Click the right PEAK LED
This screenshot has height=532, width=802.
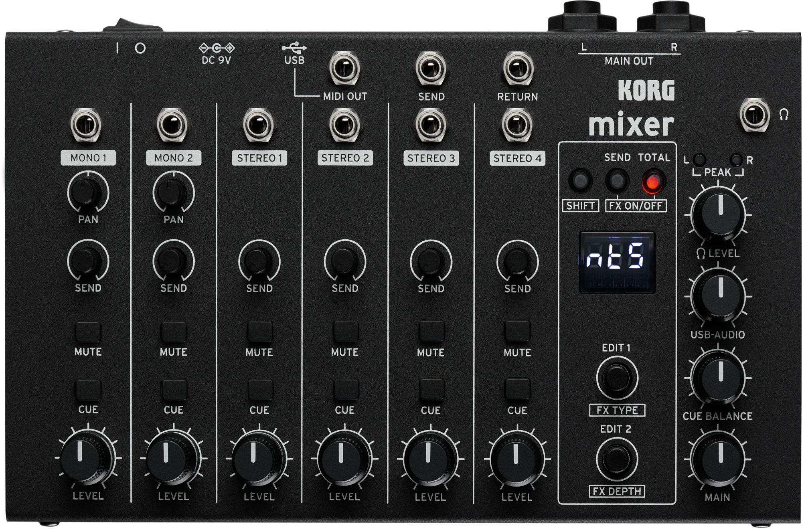[737, 160]
